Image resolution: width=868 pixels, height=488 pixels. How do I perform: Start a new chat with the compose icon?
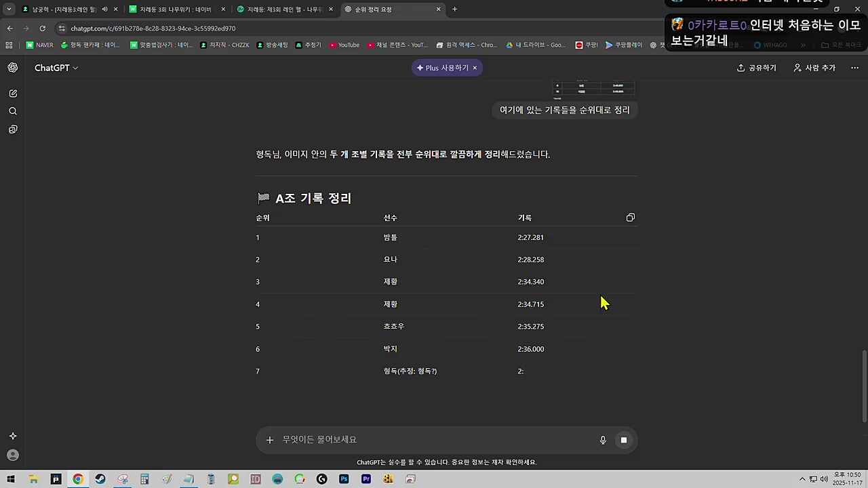pyautogui.click(x=13, y=93)
